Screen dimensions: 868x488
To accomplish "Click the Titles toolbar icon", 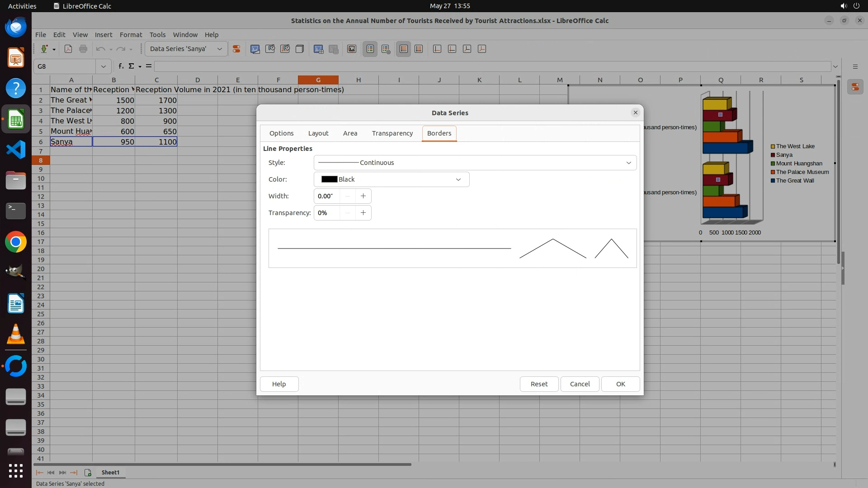I will 352,49.
